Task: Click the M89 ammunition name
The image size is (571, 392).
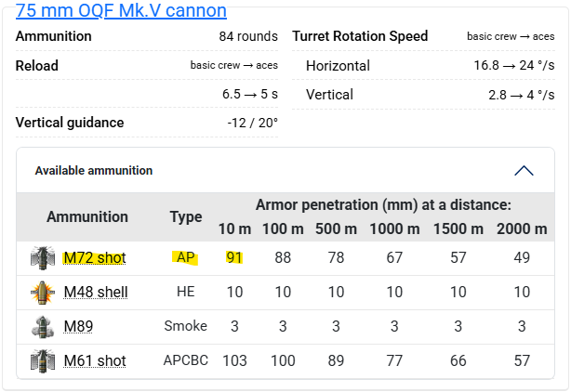Action: tap(78, 326)
